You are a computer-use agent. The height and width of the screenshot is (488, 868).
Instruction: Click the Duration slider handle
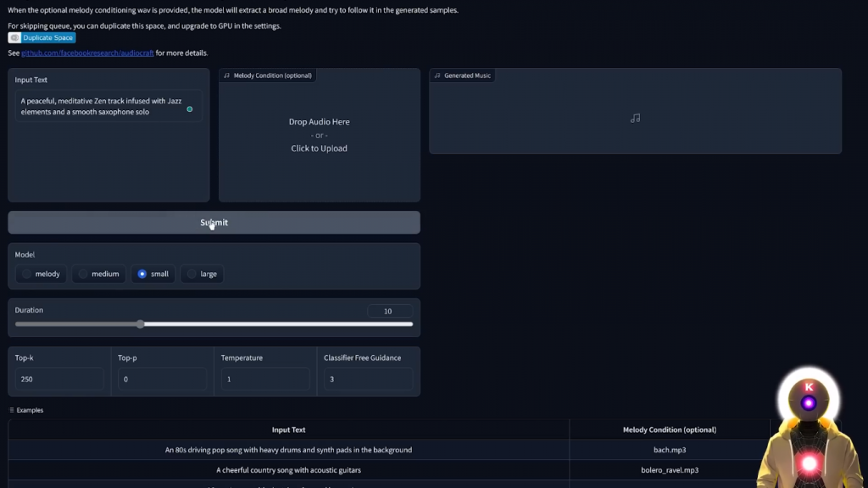141,324
